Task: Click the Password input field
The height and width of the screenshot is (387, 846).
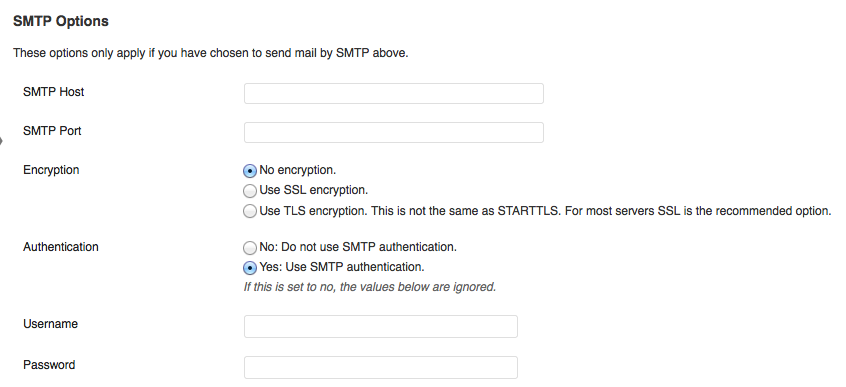Action: [x=381, y=368]
